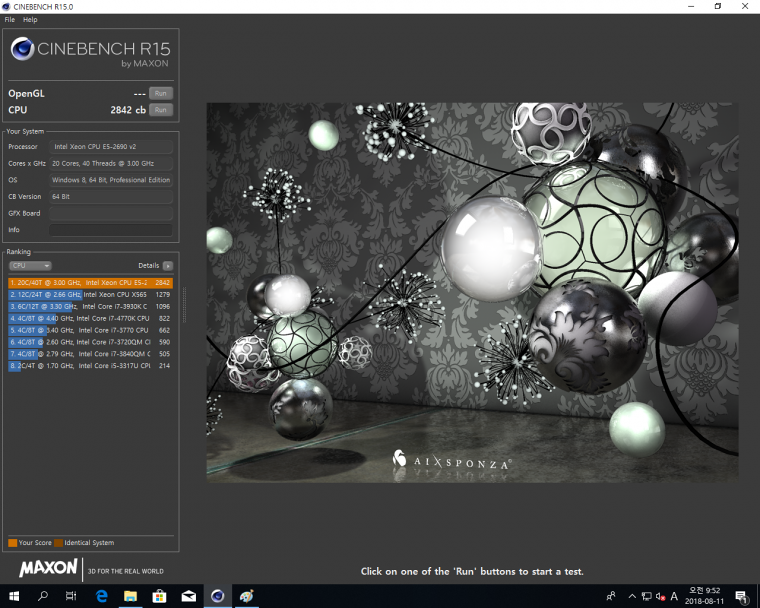Click the People icon in system tray
The height and width of the screenshot is (608, 760).
pyautogui.click(x=611, y=596)
